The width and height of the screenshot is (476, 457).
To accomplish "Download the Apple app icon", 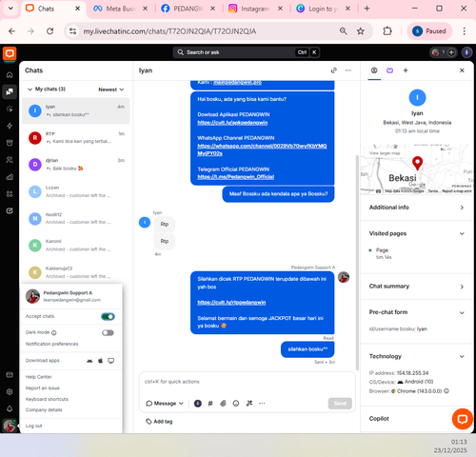I will point(100,361).
